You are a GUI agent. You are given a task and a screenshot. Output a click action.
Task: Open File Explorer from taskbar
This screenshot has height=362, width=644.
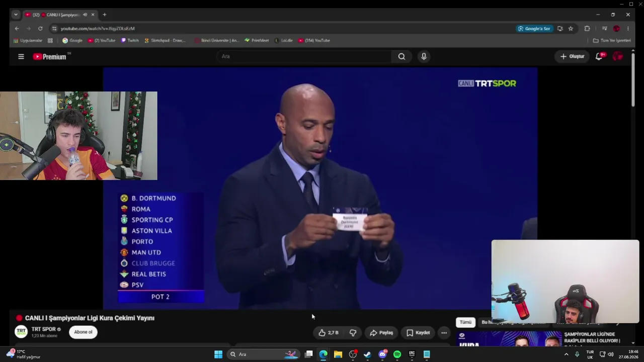(338, 354)
